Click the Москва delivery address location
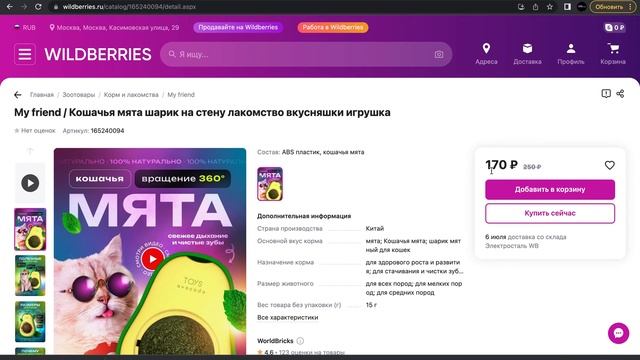The width and height of the screenshot is (640, 360). point(114,27)
